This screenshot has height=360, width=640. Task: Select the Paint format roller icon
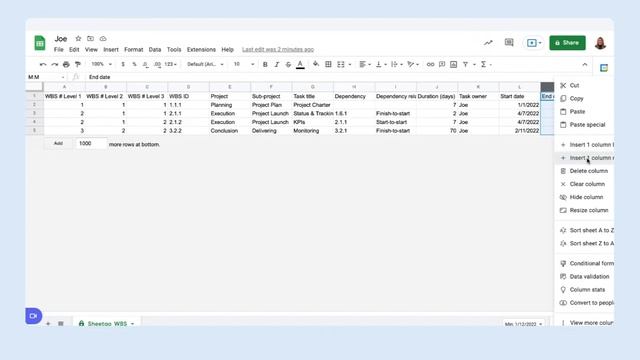[78, 64]
